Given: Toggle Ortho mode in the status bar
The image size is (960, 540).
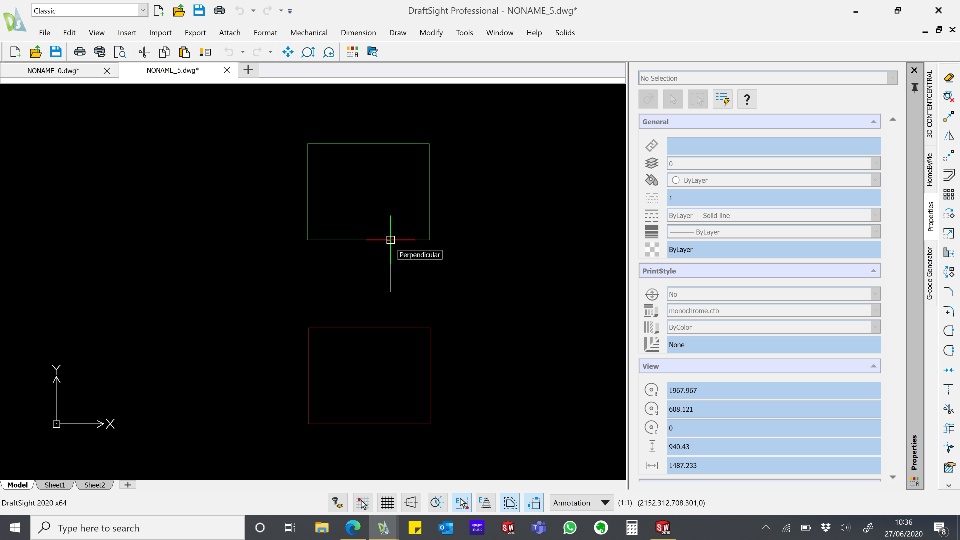Looking at the screenshot, I should pyautogui.click(x=412, y=502).
